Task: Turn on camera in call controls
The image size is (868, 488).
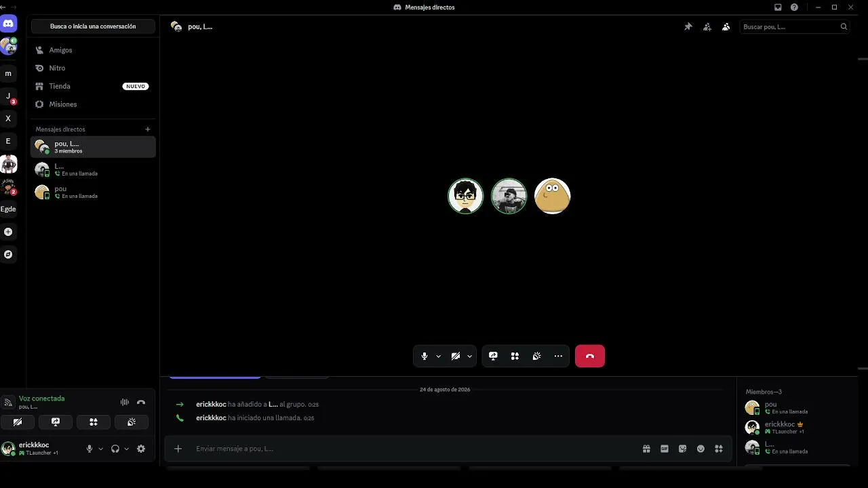Action: (x=456, y=356)
